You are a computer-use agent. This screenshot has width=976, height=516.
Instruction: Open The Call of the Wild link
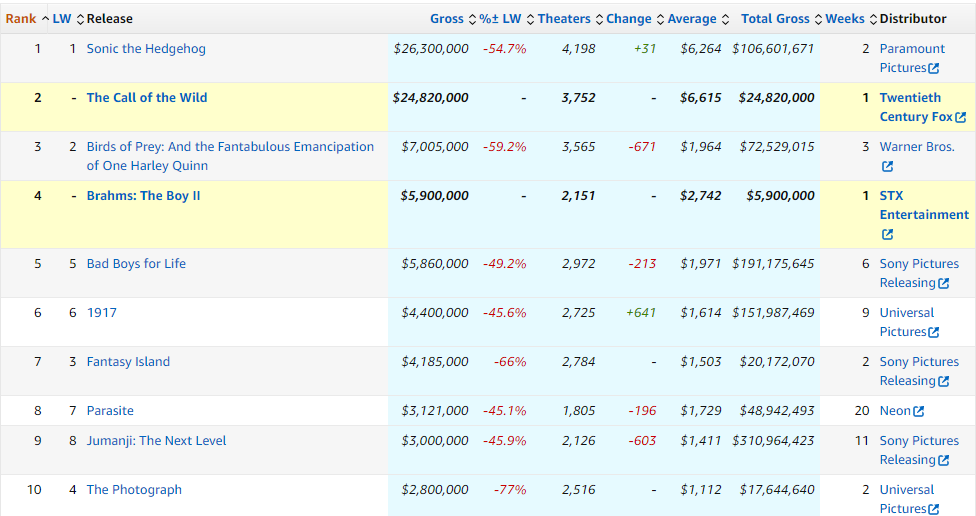[147, 98]
